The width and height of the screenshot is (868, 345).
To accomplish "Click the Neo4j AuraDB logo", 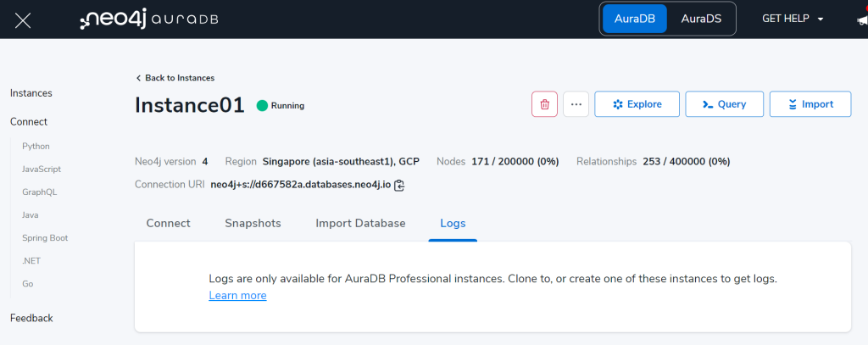I will [x=149, y=19].
